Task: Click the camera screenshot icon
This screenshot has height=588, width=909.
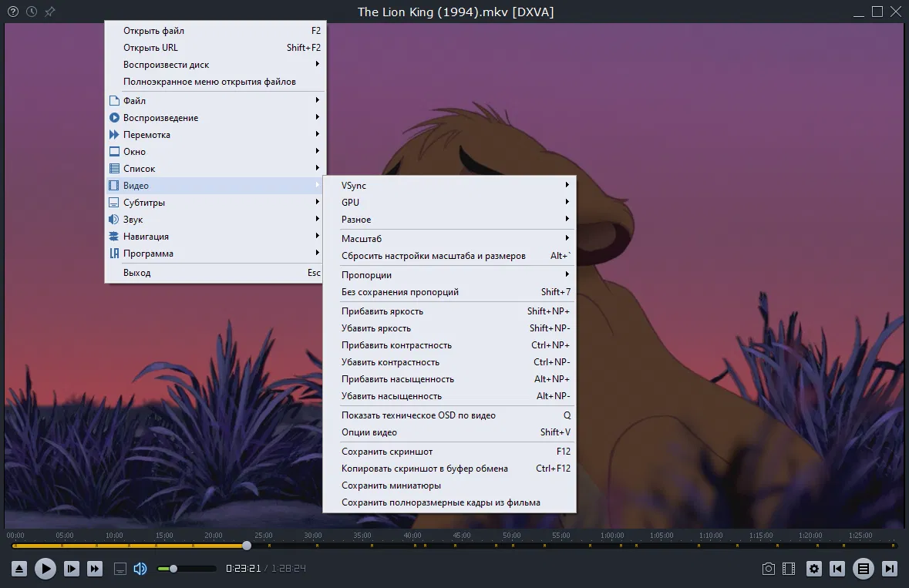Action: [768, 569]
